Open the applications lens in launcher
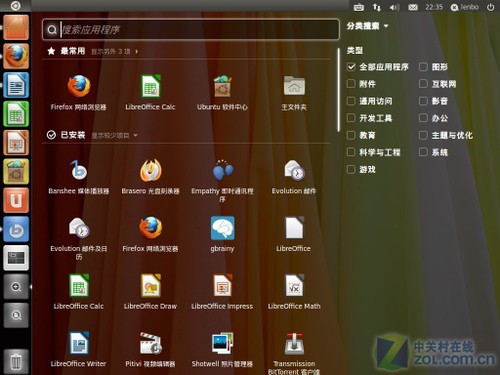Image resolution: width=500 pixels, height=375 pixels. click(16, 287)
